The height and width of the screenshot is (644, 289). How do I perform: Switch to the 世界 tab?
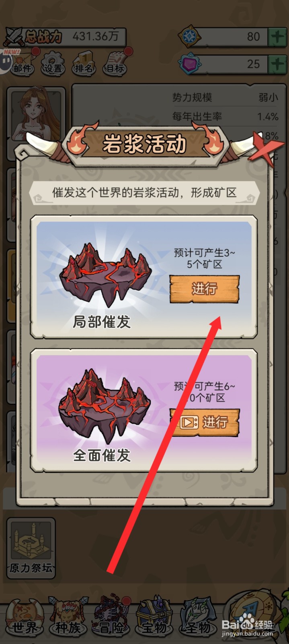coord(25,616)
